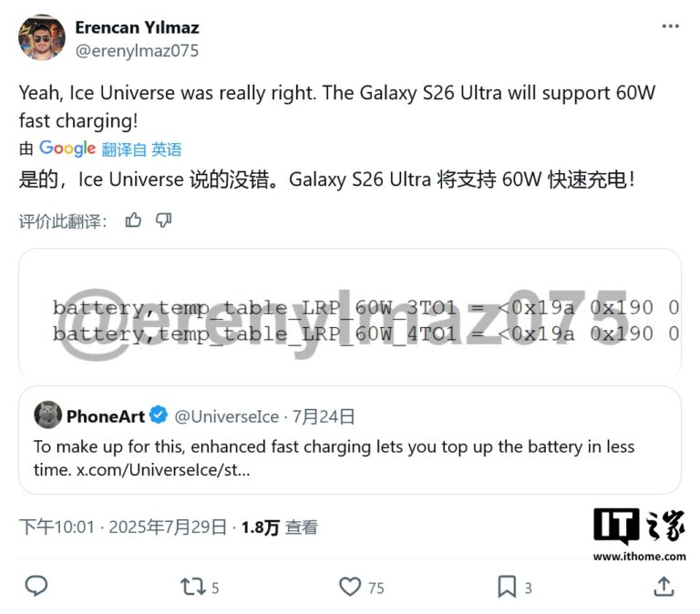The image size is (700, 614).
Task: Bookmark this tweet
Action: coord(507,587)
